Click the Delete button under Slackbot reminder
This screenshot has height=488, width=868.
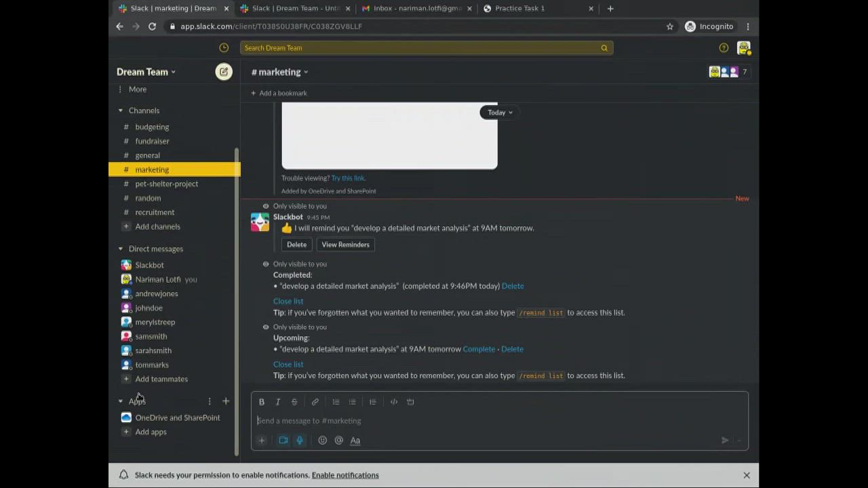point(296,245)
